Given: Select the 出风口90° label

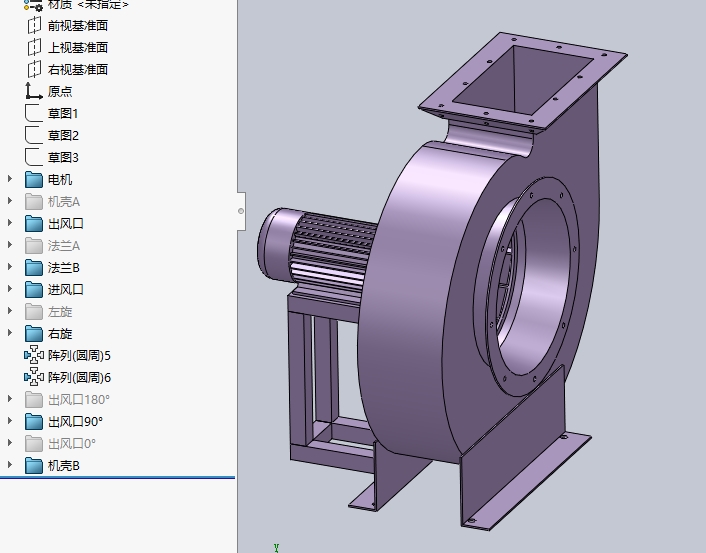Looking at the screenshot, I should (x=75, y=422).
